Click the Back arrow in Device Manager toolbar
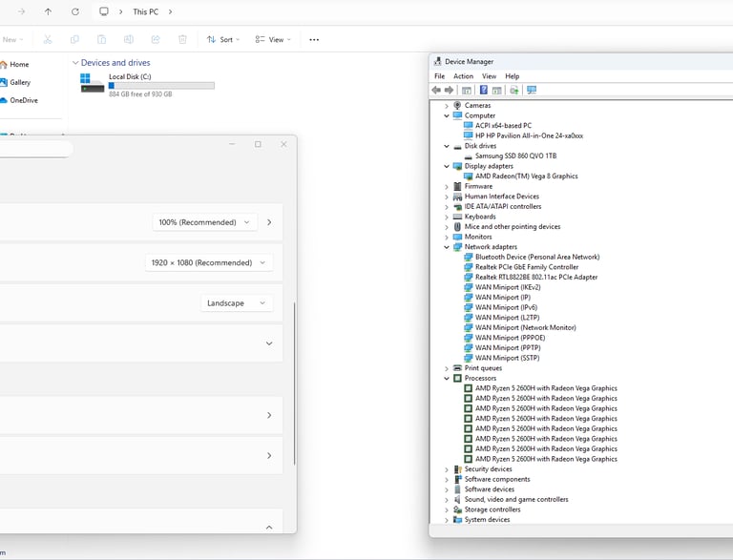This screenshot has height=560, width=733. click(x=436, y=91)
